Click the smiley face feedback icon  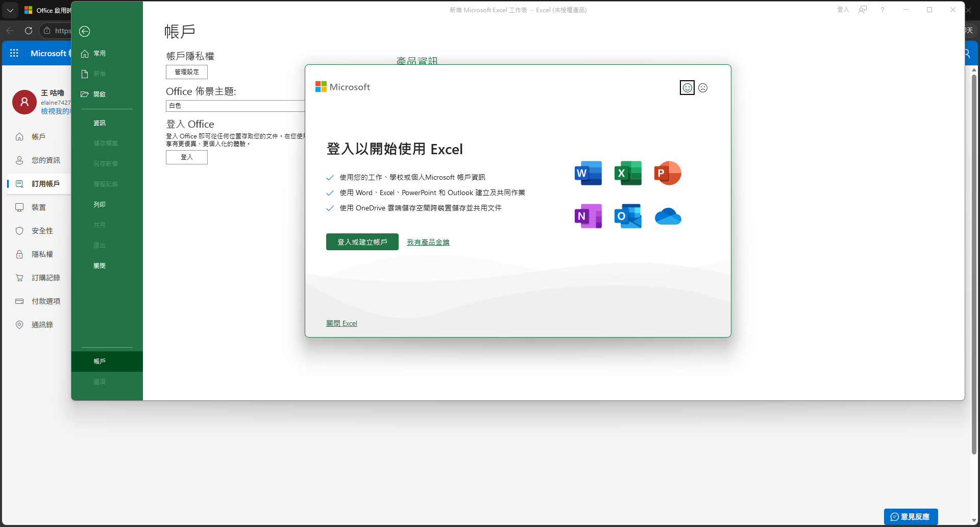[x=688, y=88]
